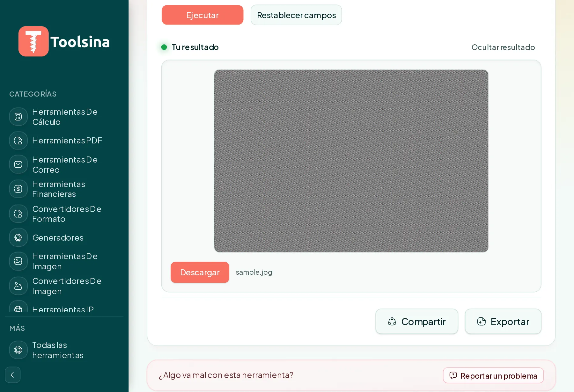Hide output via Ocultar resultado
Image resolution: width=574 pixels, height=392 pixels.
tap(503, 47)
